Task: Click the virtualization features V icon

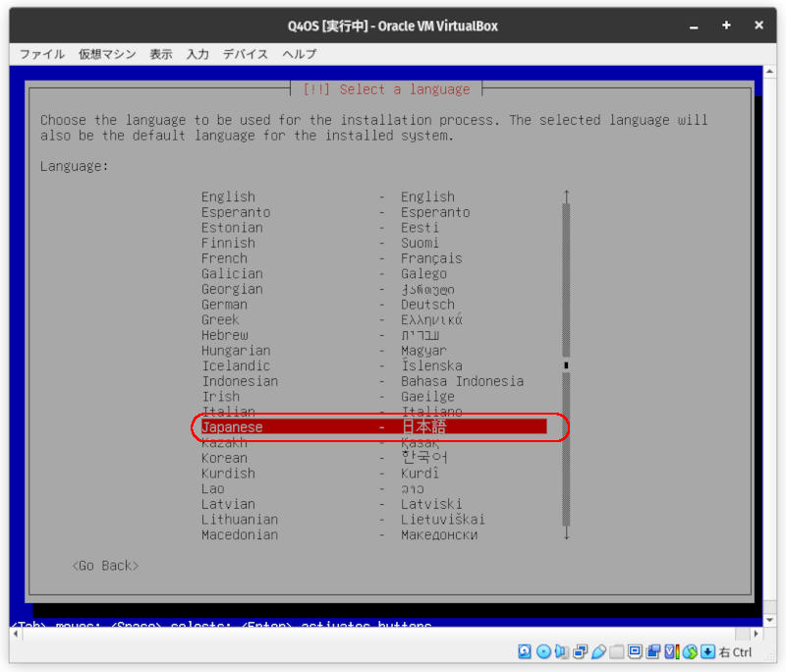Action: tap(672, 651)
